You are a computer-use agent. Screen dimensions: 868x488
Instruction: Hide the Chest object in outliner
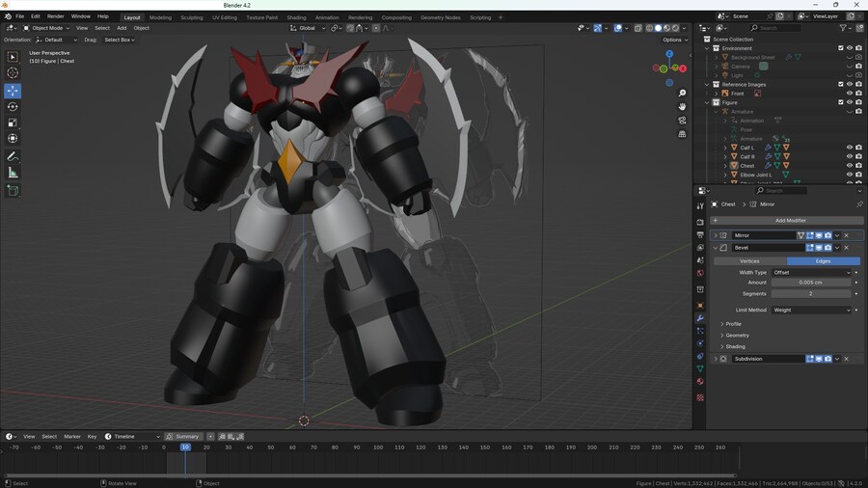click(850, 166)
